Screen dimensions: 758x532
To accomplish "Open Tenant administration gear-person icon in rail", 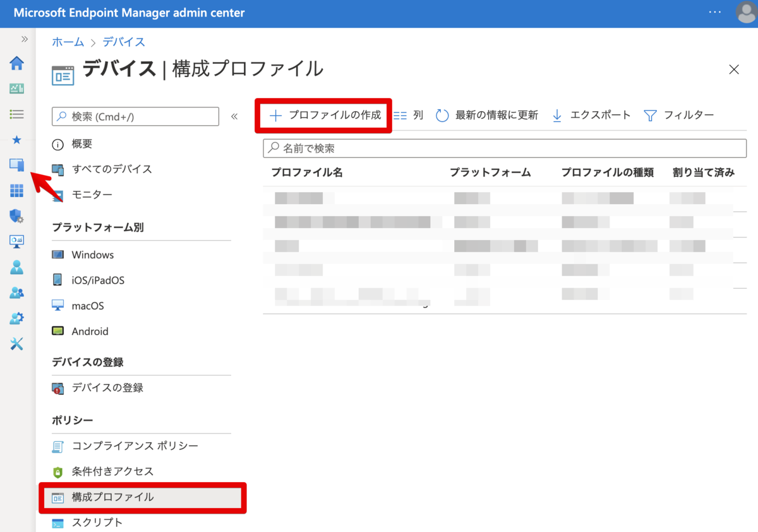I will pos(17,318).
